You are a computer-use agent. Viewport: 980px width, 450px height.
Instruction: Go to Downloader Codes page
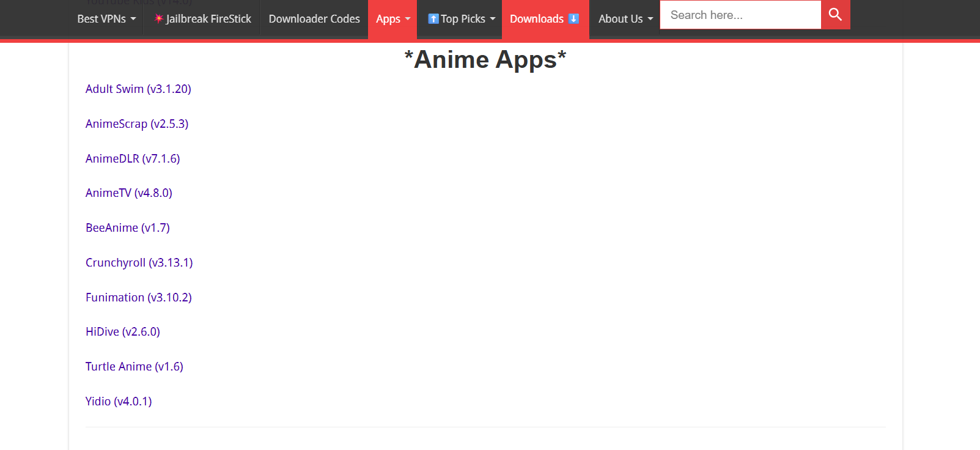[x=314, y=19]
